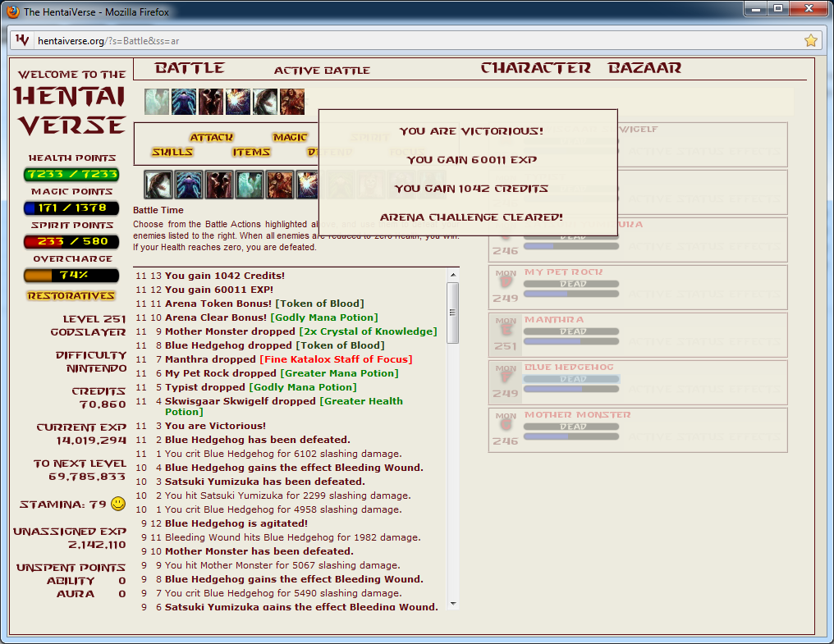
Task: Select the two hooded figures slot in the quickbar
Action: click(219, 185)
